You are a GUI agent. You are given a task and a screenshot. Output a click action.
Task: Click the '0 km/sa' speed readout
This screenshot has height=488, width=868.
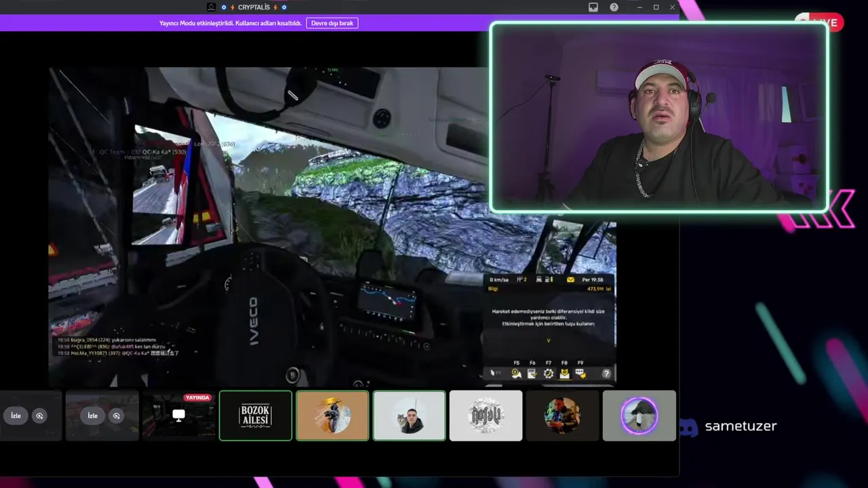(500, 279)
